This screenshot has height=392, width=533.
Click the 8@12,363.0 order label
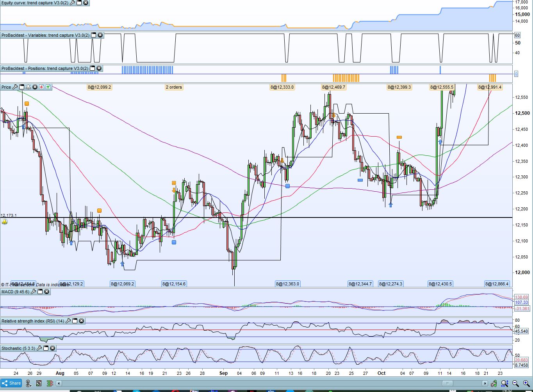pos(287,284)
